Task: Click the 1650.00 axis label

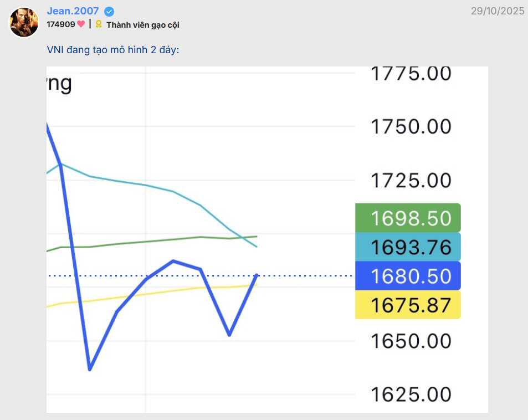Action: coord(411,341)
